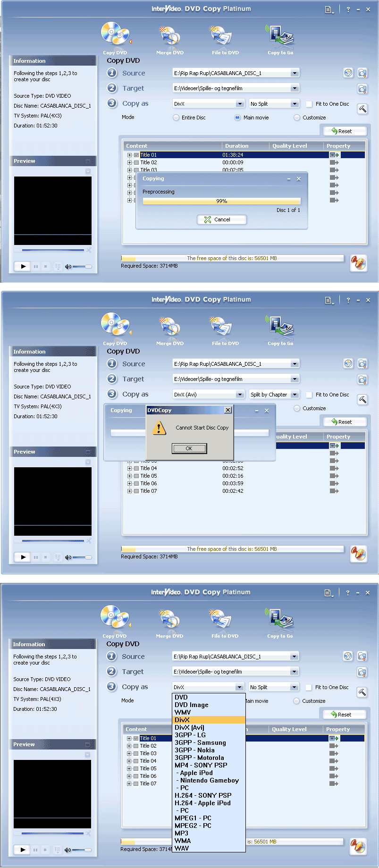Choose MP4 - SONY PSP from the format list
This screenshot has width=379, height=868.
click(x=209, y=765)
